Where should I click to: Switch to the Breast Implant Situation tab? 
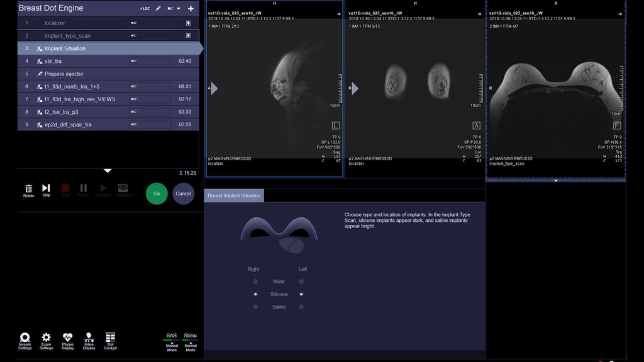(235, 195)
